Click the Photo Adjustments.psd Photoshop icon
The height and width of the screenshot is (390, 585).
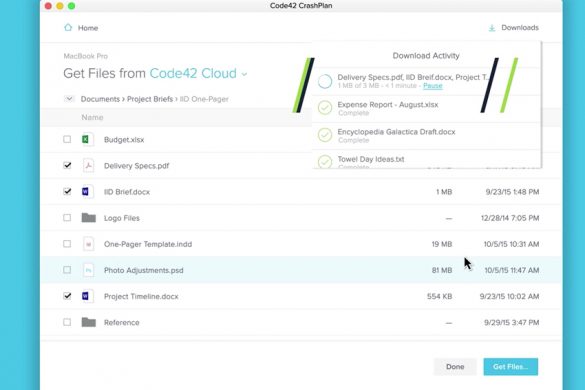[x=88, y=270]
